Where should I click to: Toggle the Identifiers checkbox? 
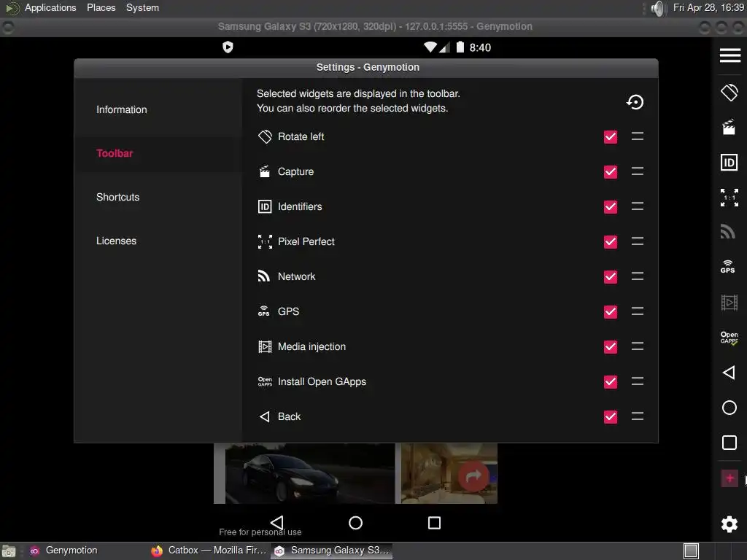[611, 206]
